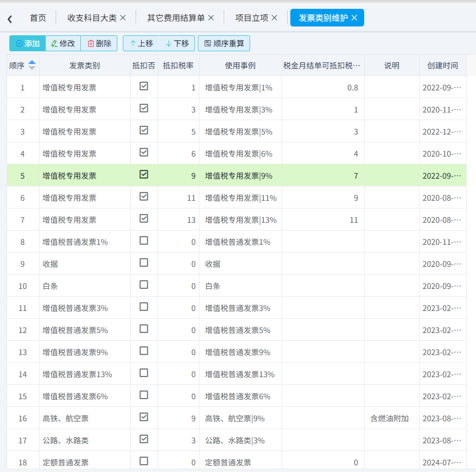Select the 白条 invoice type cell
The width and height of the screenshot is (476, 472).
tap(85, 286)
